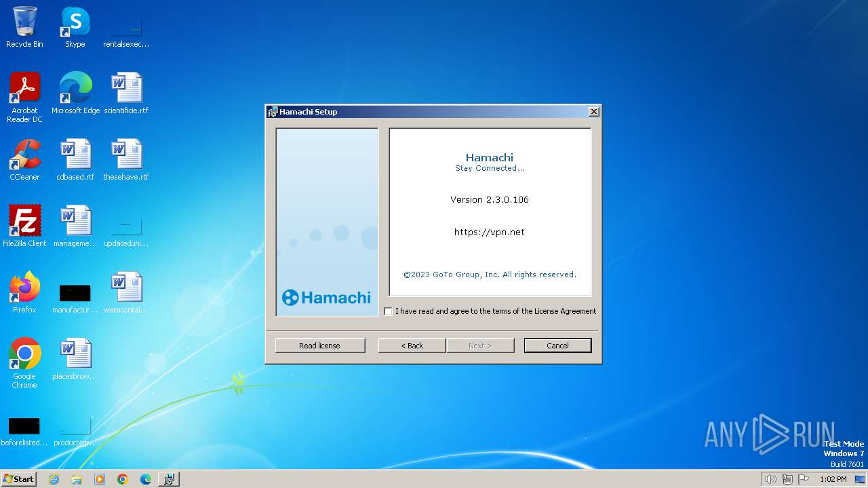Open Chrome from the taskbar

[x=123, y=479]
